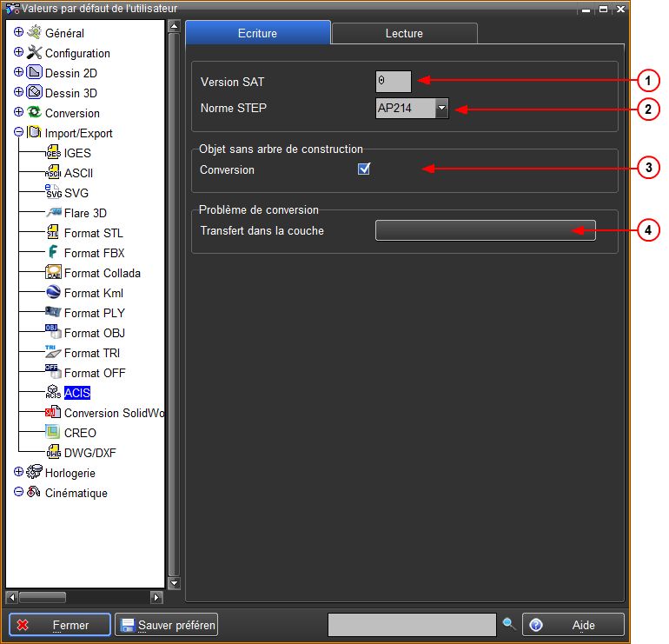Collapse the Import/Export tree node
Viewport: 669px width, 644px height.
(19, 133)
